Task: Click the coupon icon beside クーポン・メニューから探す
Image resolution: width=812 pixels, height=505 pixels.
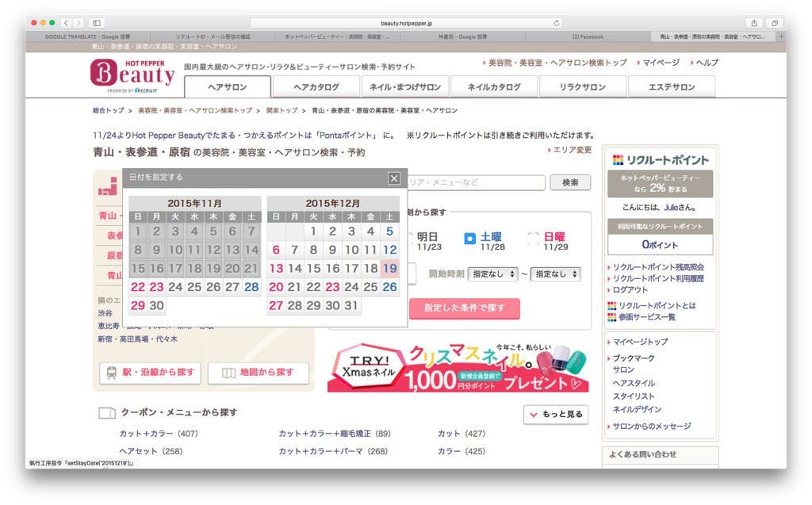Action: click(x=107, y=413)
